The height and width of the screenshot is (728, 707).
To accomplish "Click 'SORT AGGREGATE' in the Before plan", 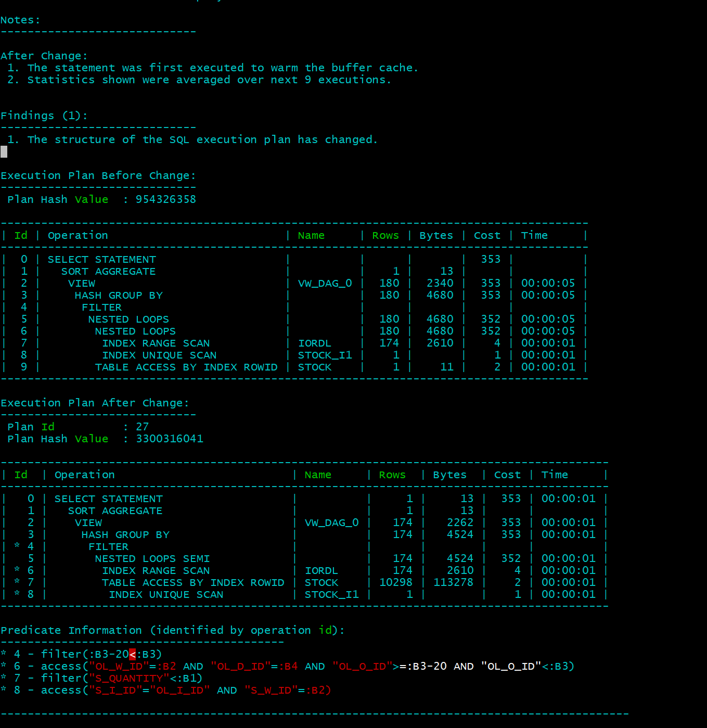I will point(109,272).
